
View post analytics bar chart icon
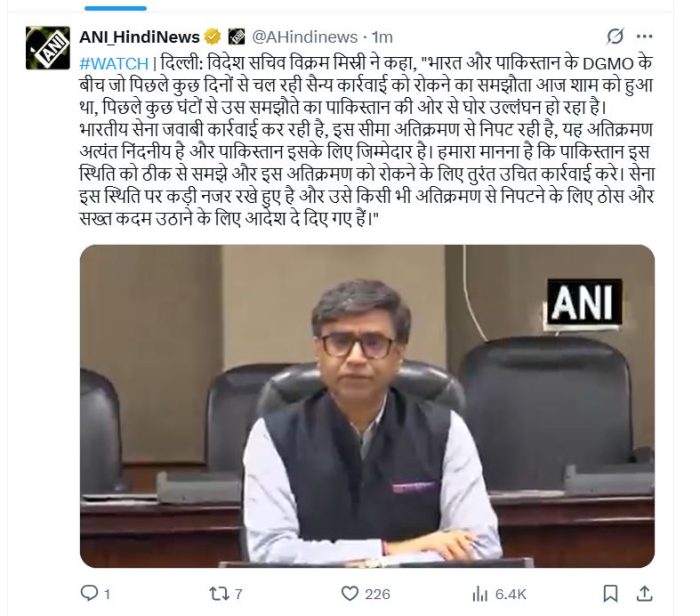[480, 594]
